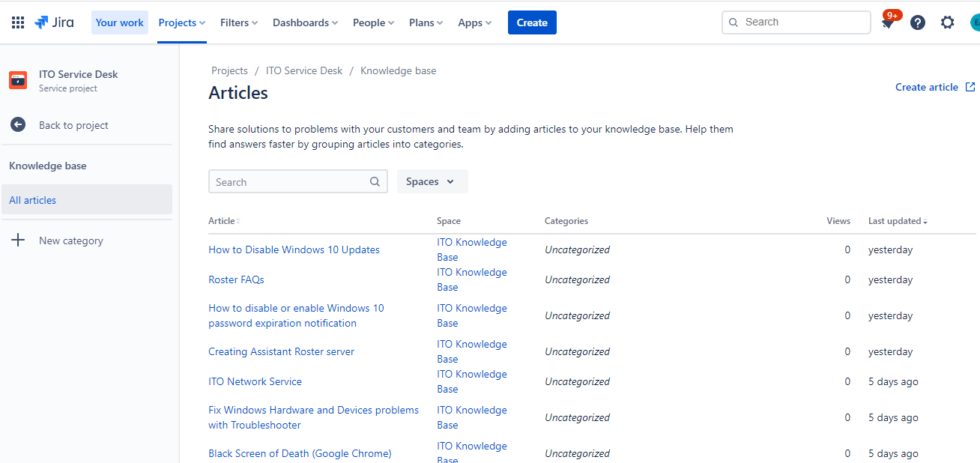
Task: Click the Back to project arrow
Action: pos(17,124)
